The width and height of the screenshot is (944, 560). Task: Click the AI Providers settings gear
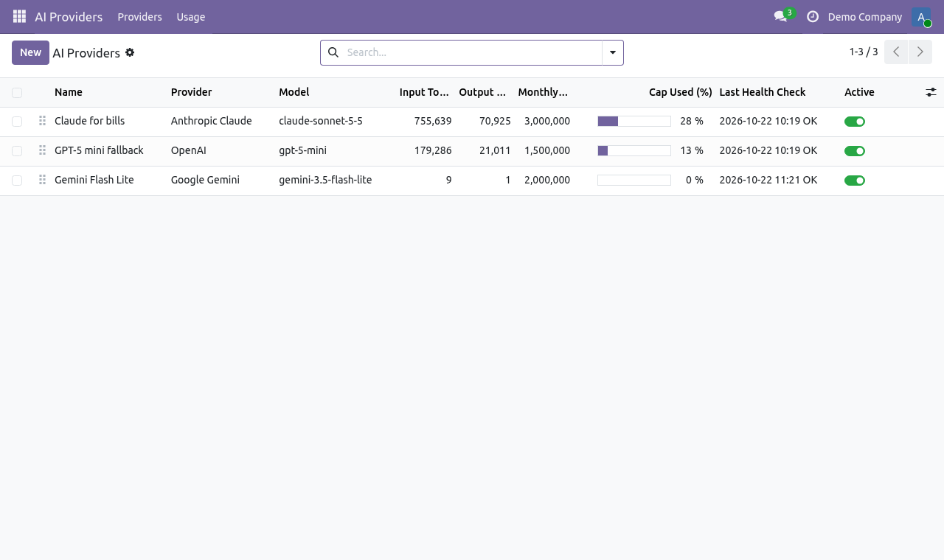click(x=130, y=52)
